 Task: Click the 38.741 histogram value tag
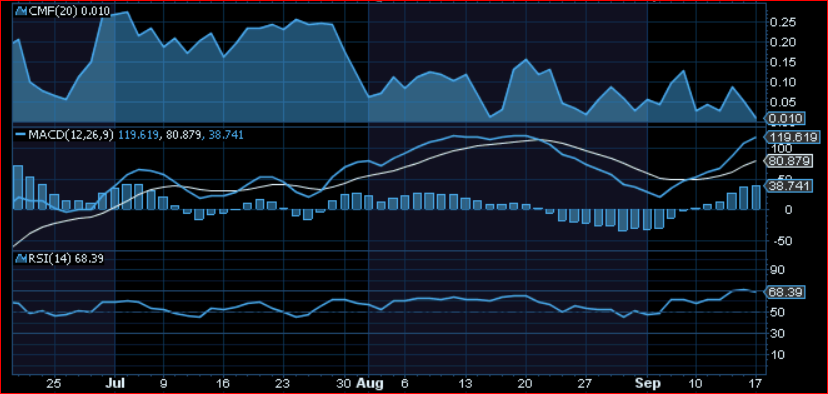pos(788,186)
